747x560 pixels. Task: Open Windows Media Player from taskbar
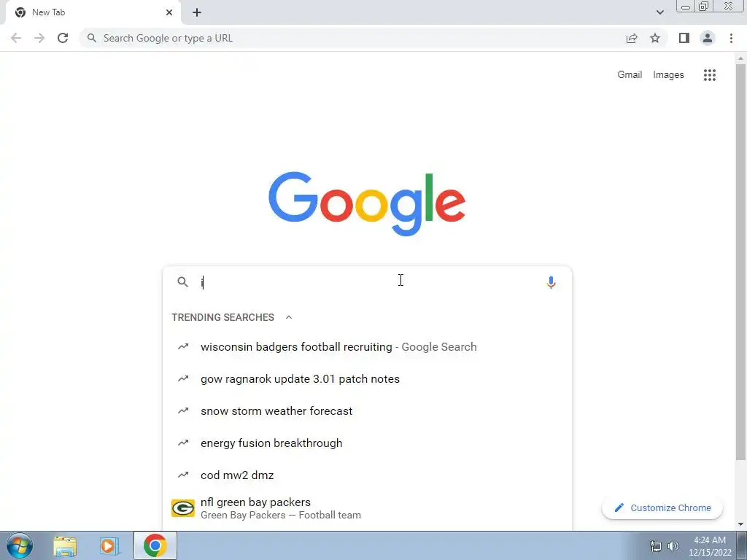click(109, 545)
